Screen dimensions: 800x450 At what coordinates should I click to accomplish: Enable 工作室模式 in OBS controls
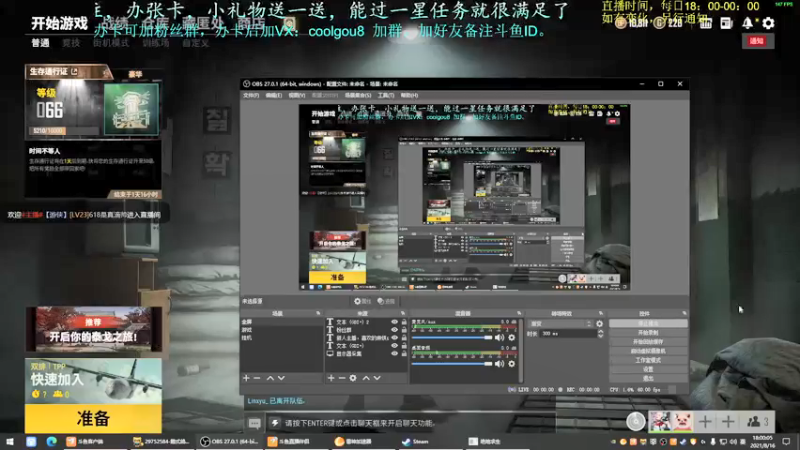[x=648, y=360]
